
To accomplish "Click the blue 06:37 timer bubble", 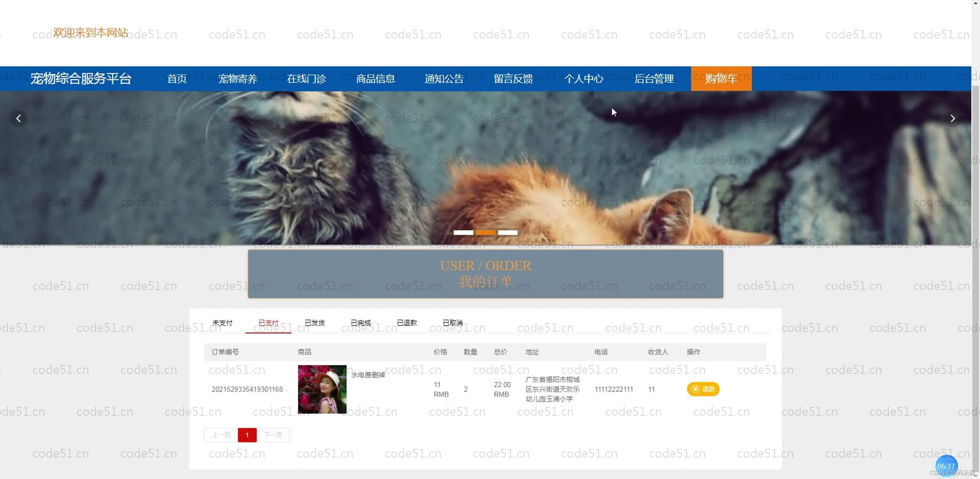I will [x=945, y=465].
